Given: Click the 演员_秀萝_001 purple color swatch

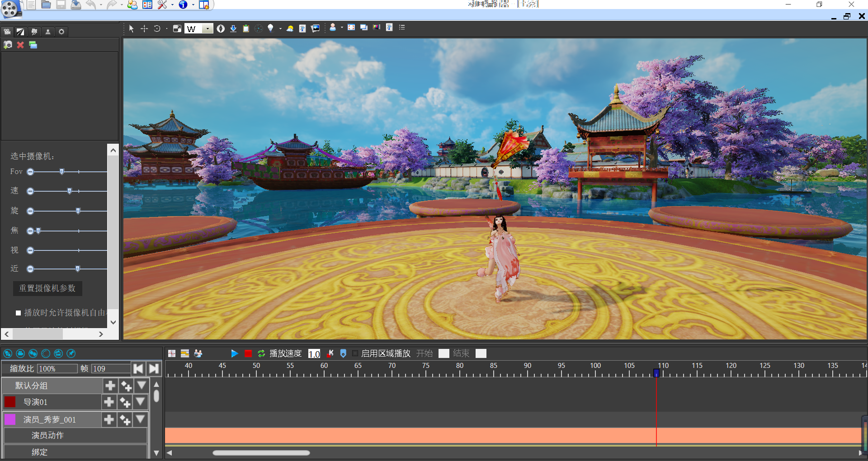Looking at the screenshot, I should pyautogui.click(x=10, y=419).
